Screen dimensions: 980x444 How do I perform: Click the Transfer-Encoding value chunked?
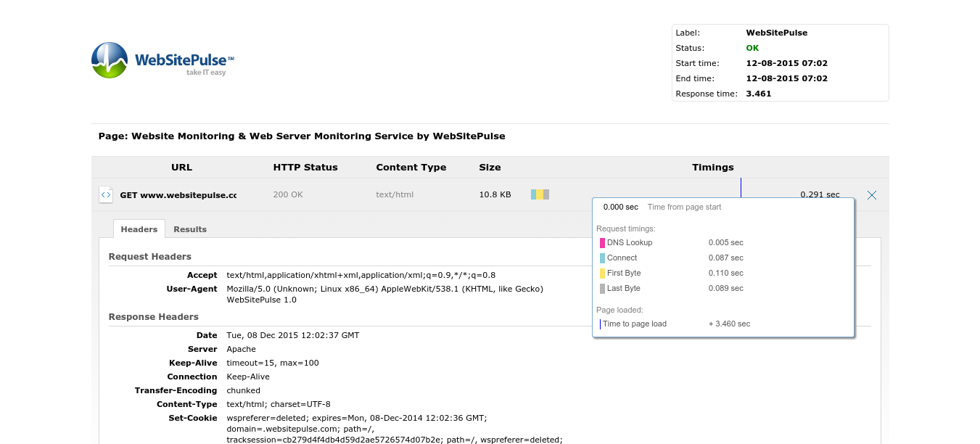pos(244,390)
